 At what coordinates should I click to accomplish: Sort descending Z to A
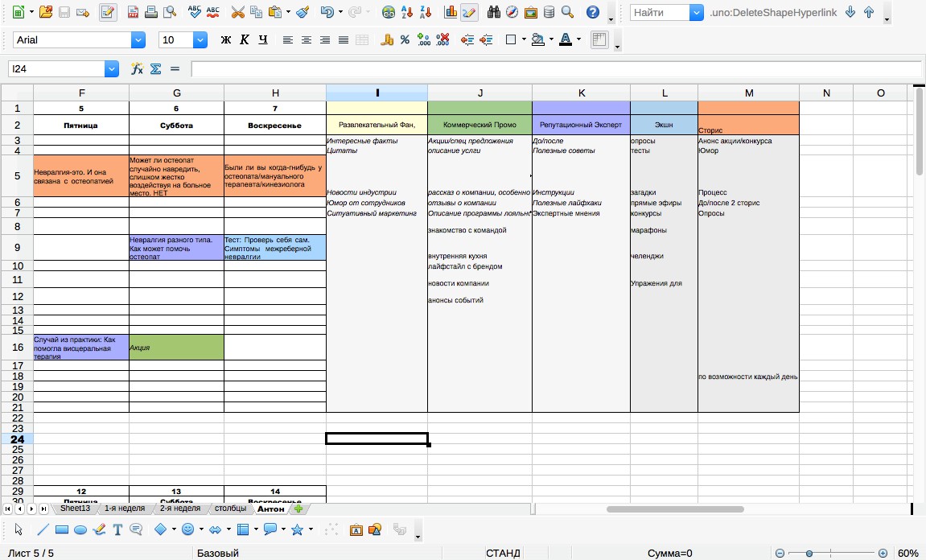[425, 12]
